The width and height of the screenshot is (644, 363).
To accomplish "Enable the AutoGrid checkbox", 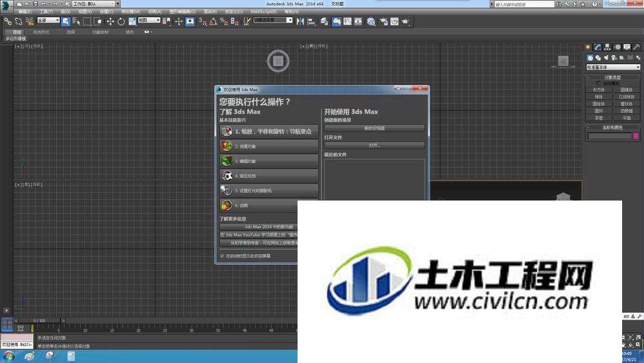I will [x=599, y=83].
